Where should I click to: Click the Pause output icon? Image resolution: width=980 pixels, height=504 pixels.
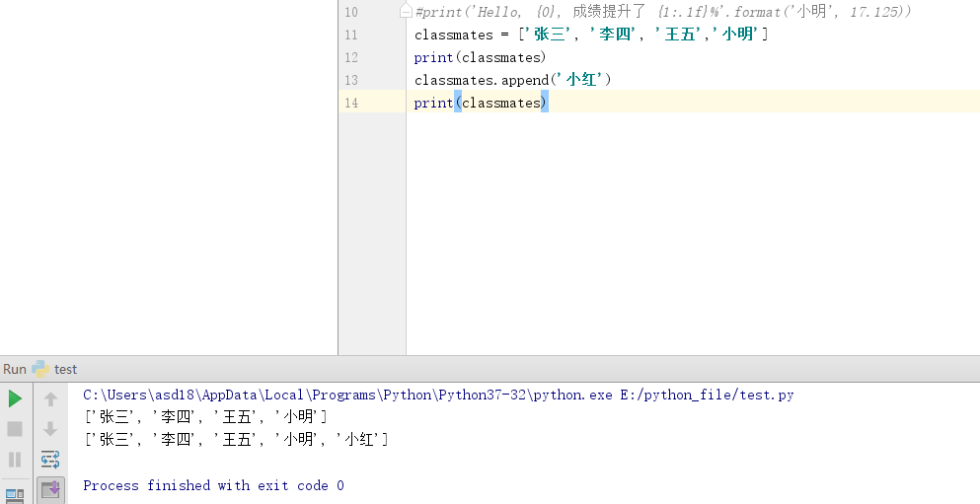[15, 460]
